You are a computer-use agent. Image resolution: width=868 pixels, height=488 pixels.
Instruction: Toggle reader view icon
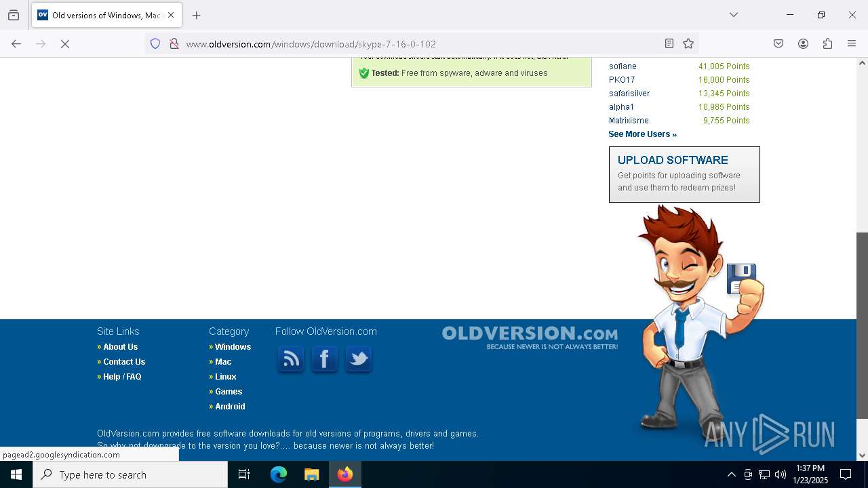tap(669, 43)
